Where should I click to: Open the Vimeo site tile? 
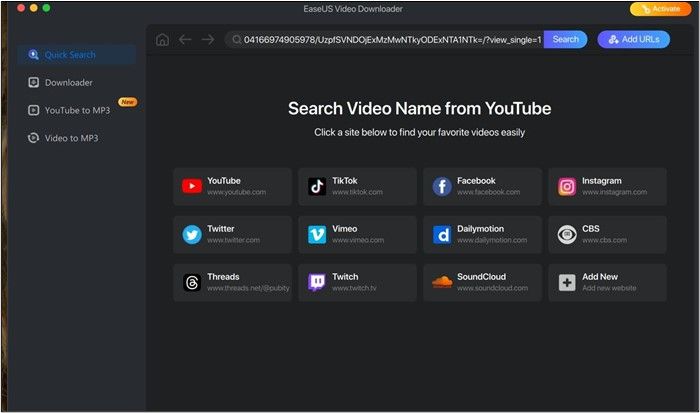point(357,234)
